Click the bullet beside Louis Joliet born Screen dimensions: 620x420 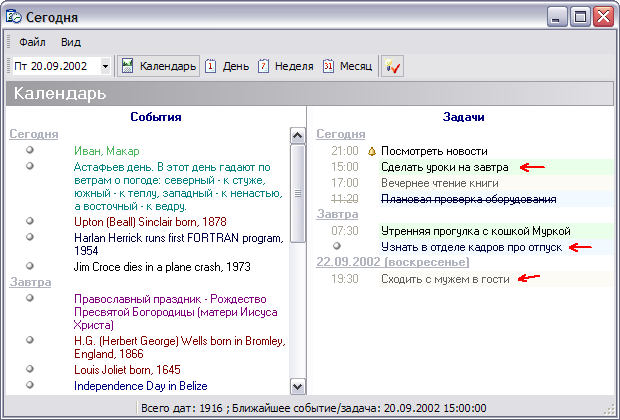tap(30, 369)
